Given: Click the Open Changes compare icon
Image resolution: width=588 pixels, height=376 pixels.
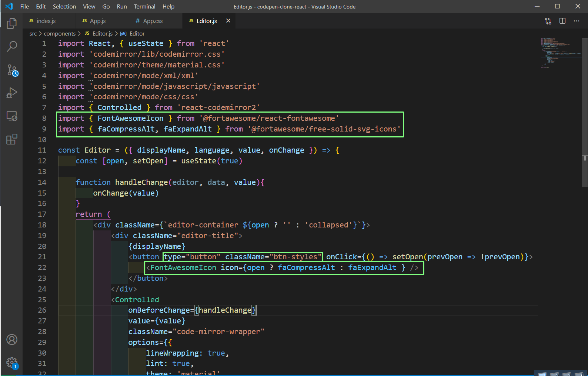Looking at the screenshot, I should [x=548, y=21].
